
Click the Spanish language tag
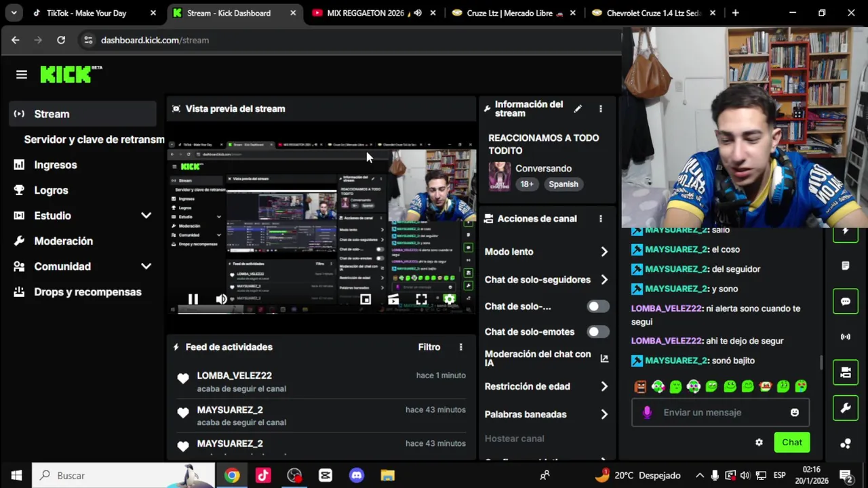564,184
